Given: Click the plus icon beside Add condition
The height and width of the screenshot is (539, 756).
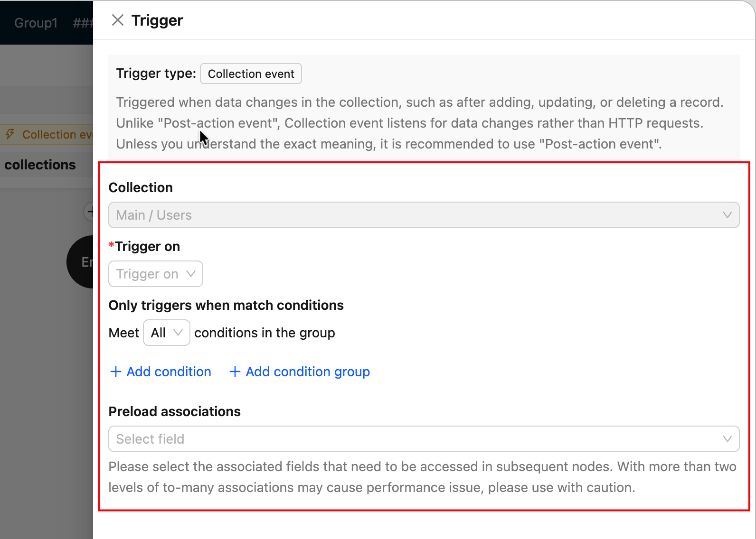Looking at the screenshot, I should click(115, 372).
